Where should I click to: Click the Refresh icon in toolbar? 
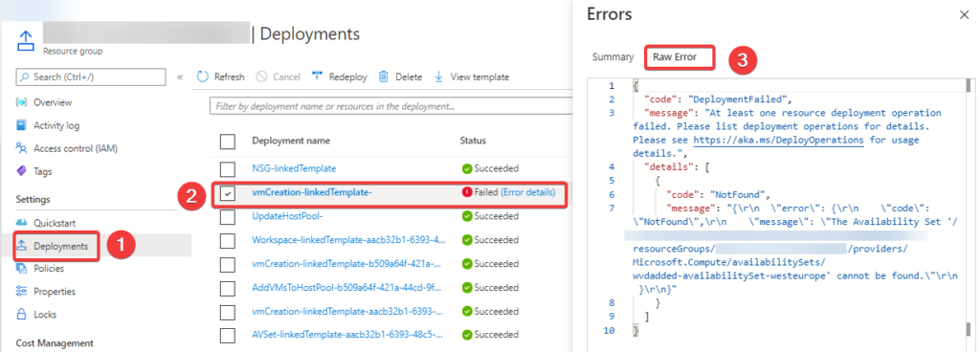pyautogui.click(x=203, y=77)
